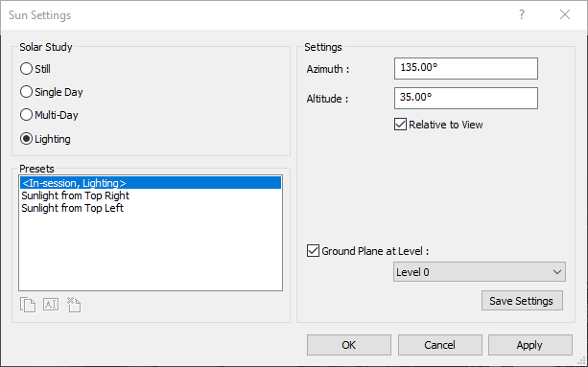Cancel the Sun Settings dialog
The width and height of the screenshot is (588, 367).
pyautogui.click(x=440, y=345)
